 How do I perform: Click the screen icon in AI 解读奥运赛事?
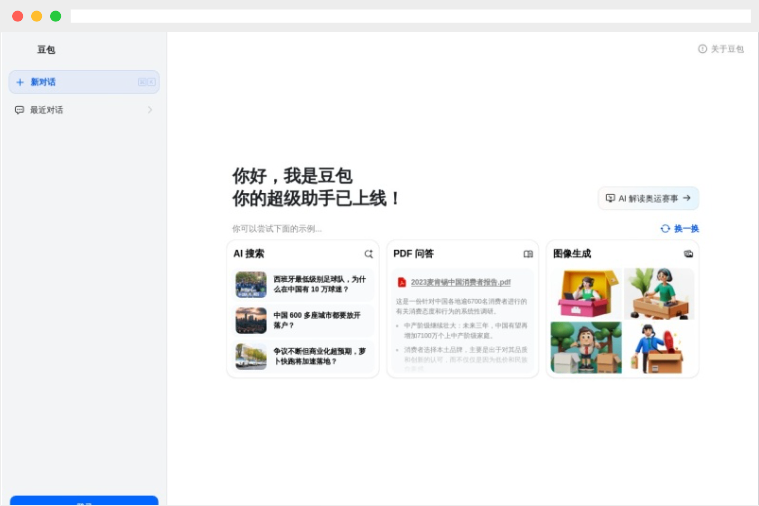[x=610, y=198]
